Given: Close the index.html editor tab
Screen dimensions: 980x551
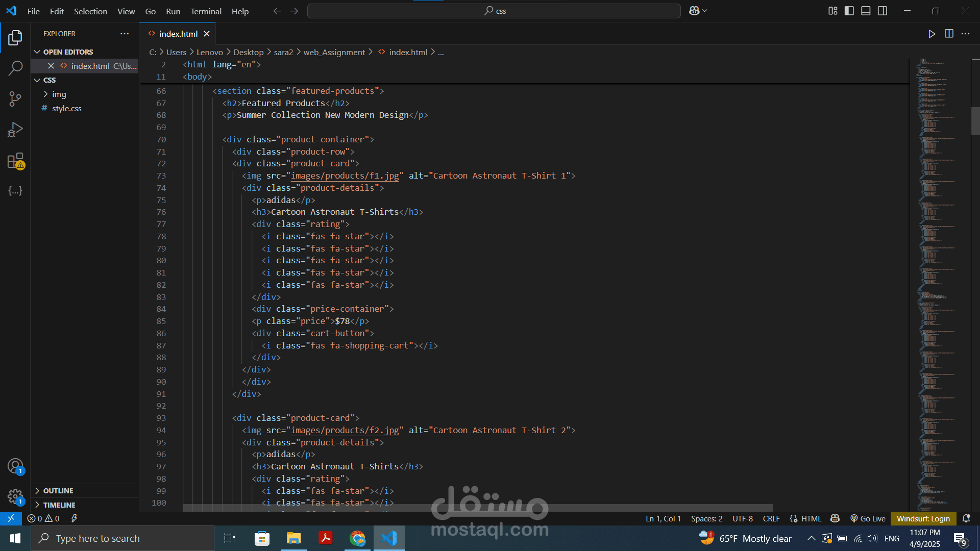Looking at the screenshot, I should [207, 34].
